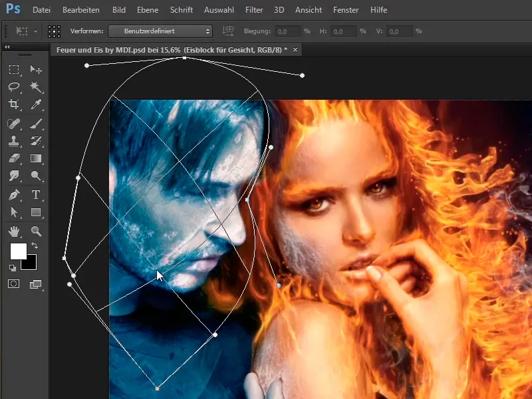Select the History Brush tool
Viewport: 532px width, 399px height.
[36, 141]
